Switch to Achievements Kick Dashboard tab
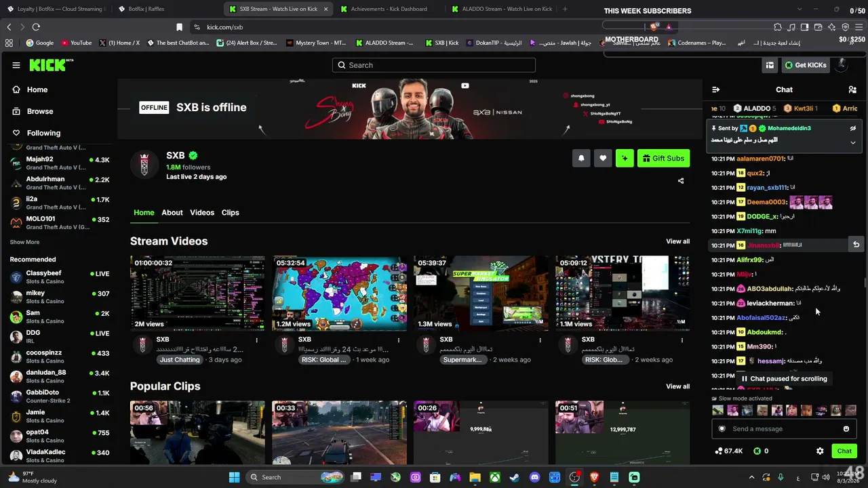 click(x=388, y=9)
